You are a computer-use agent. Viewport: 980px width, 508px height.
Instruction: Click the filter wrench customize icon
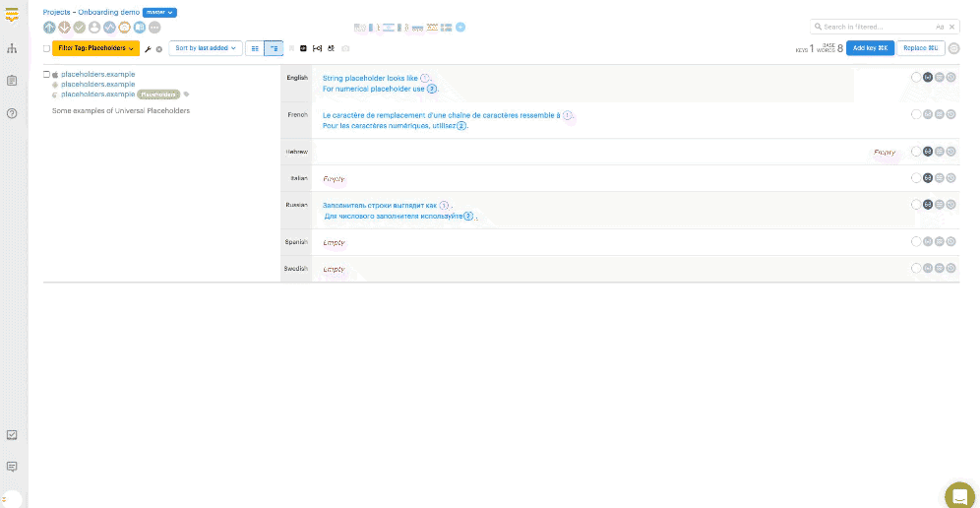149,49
